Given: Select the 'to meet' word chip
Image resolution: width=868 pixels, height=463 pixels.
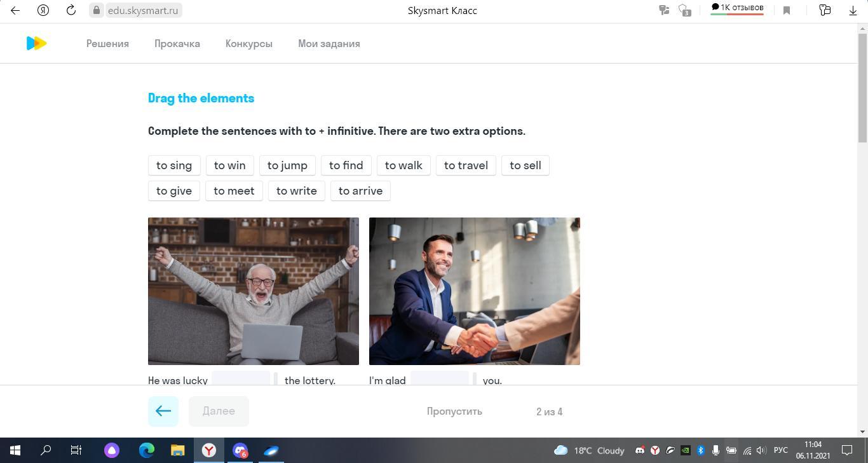Looking at the screenshot, I should click(x=234, y=191).
